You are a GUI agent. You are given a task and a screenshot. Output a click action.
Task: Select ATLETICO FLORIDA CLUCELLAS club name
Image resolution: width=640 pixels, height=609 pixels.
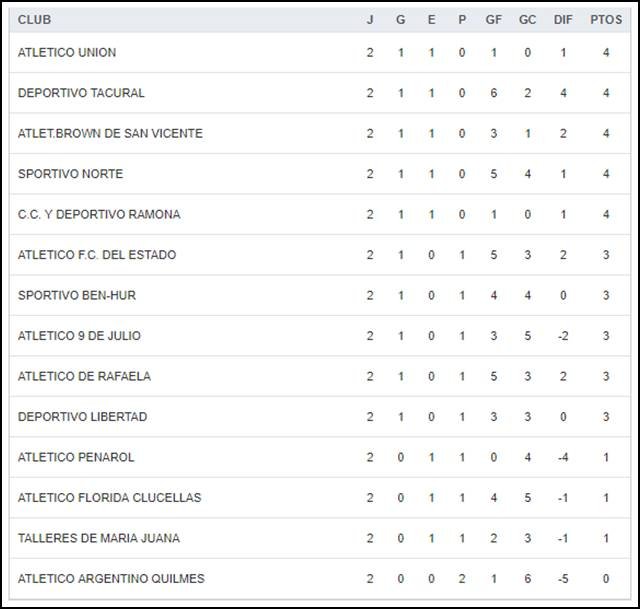coord(109,498)
